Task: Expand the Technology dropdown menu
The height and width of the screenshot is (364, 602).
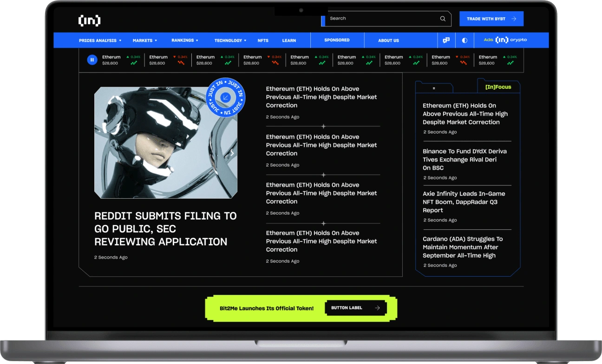Action: [230, 40]
